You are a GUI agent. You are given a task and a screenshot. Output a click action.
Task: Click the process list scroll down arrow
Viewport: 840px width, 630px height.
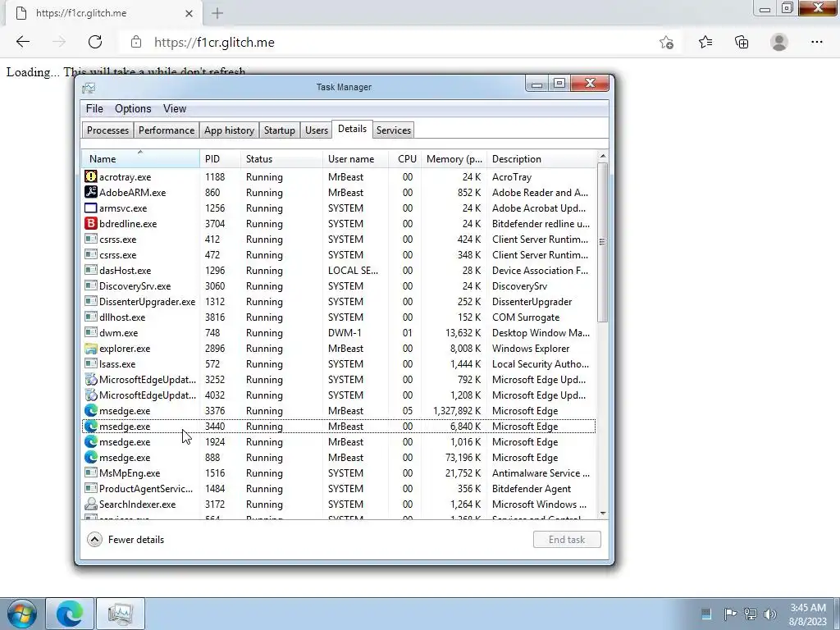tap(603, 514)
